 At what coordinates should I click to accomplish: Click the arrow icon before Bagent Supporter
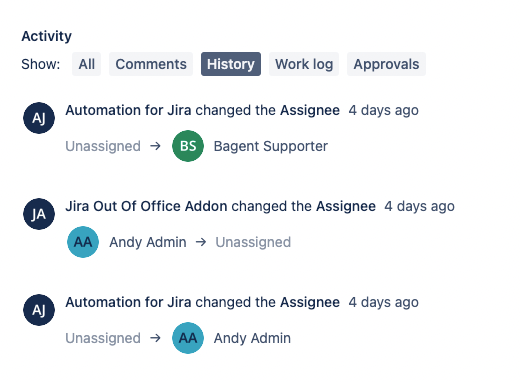[155, 146]
